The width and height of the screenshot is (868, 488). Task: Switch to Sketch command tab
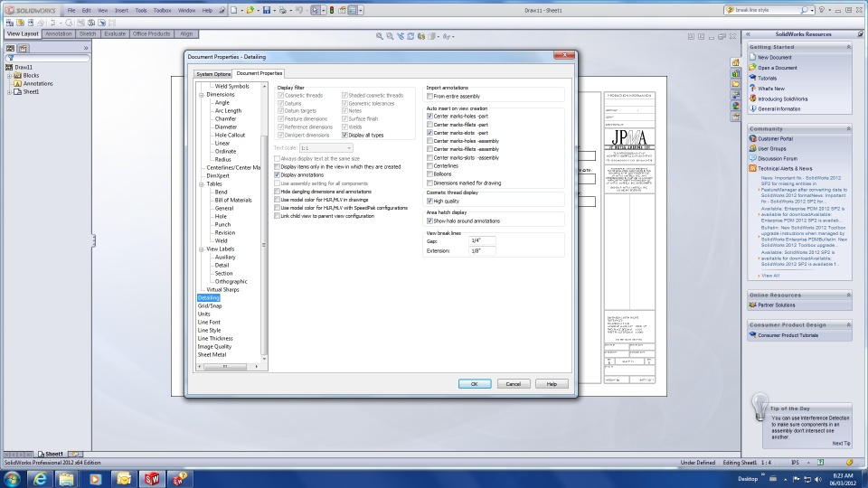(x=88, y=33)
